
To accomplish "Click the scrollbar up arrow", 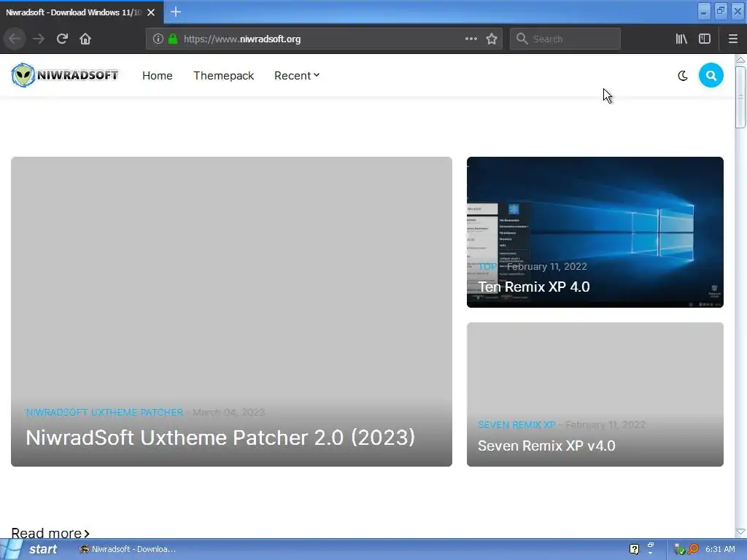I will 740,60.
